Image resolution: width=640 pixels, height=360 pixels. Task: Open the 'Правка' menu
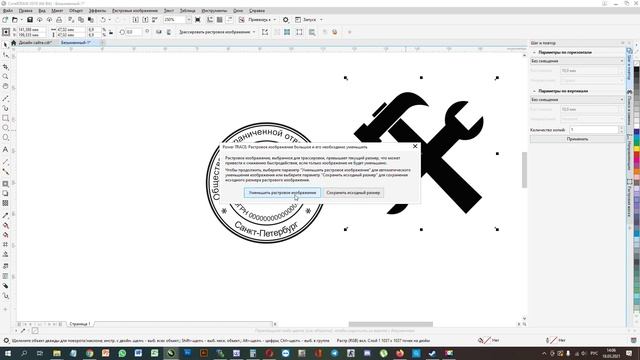[x=25, y=11]
